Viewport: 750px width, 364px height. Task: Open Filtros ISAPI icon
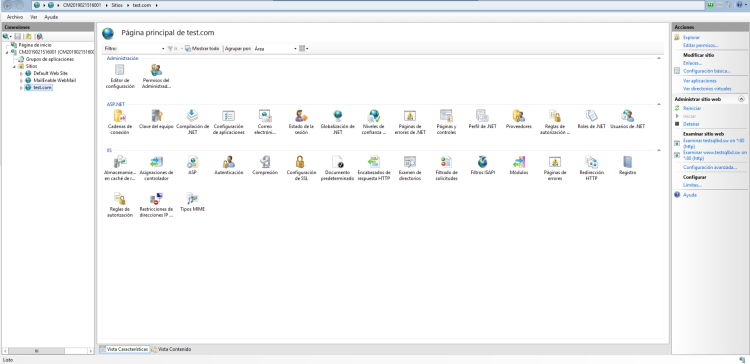pos(482,165)
